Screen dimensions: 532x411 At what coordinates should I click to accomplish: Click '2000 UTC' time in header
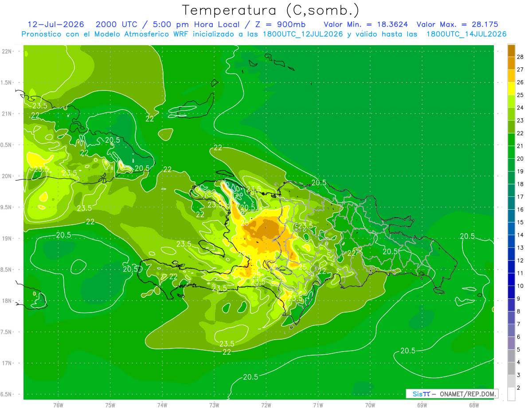click(117, 24)
